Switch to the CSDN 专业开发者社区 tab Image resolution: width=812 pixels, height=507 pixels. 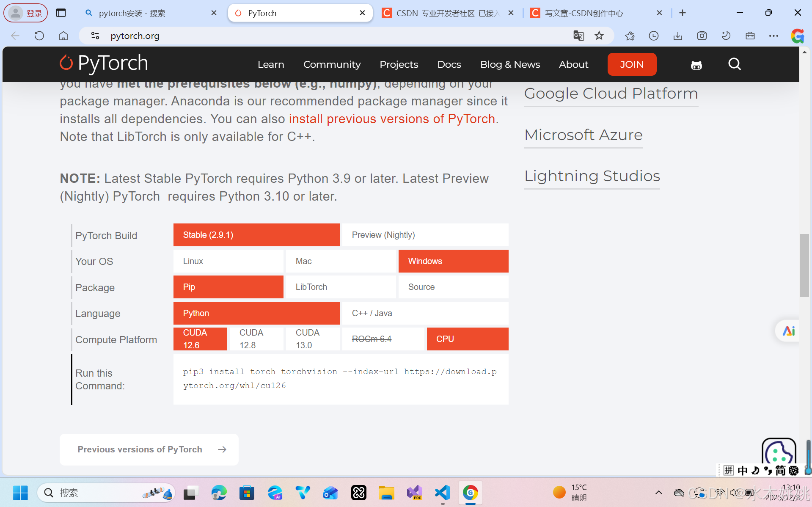tap(447, 13)
